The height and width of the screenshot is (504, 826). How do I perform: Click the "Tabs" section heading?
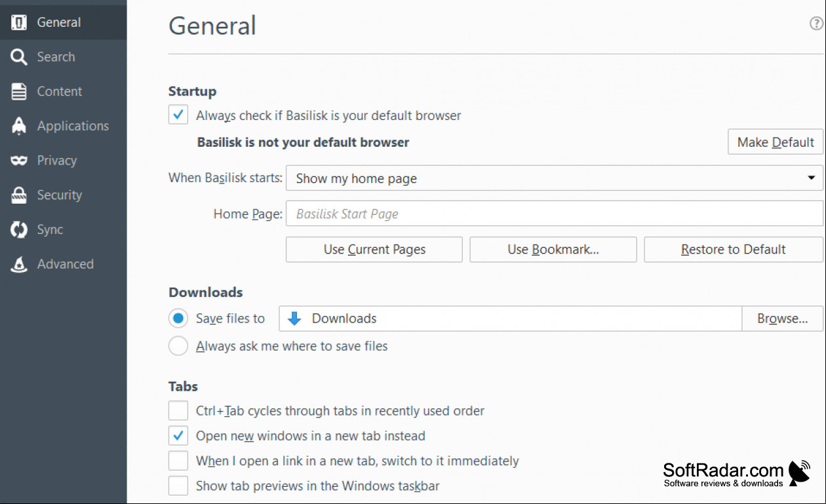(183, 387)
